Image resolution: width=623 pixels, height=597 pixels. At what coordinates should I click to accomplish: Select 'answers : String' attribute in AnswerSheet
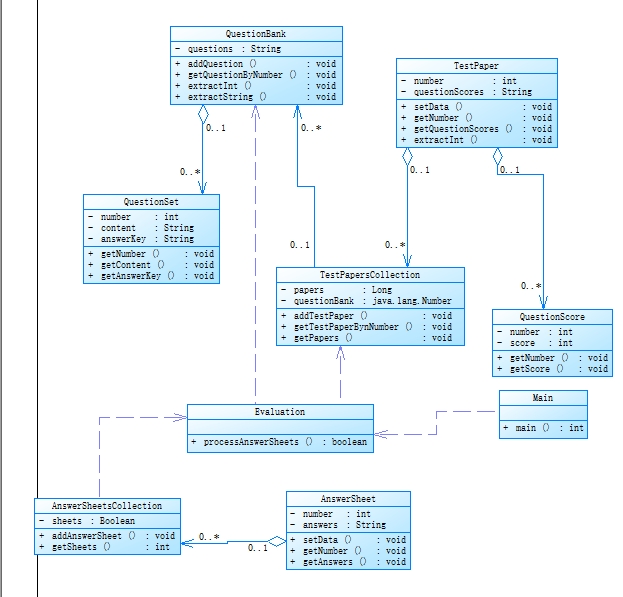click(x=338, y=525)
